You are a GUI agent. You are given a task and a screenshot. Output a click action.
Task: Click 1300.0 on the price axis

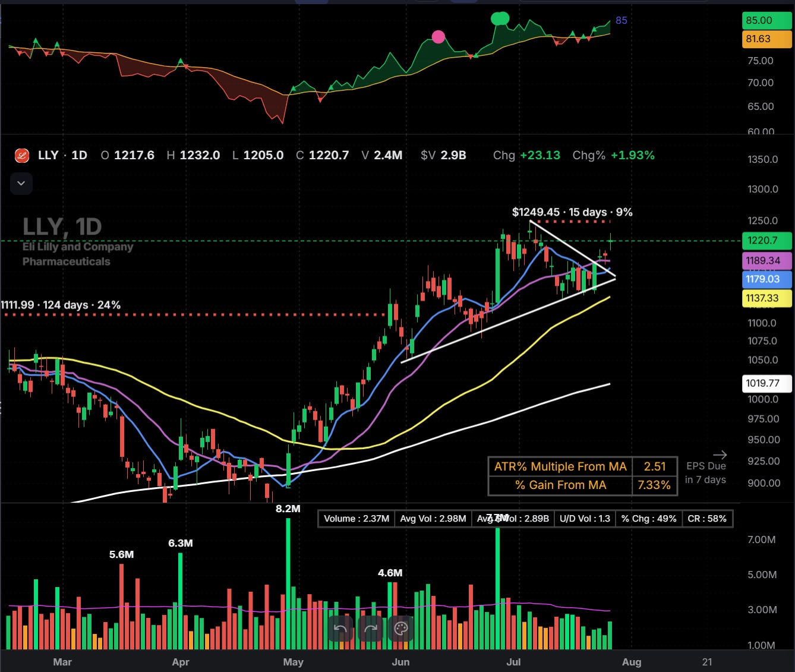763,189
